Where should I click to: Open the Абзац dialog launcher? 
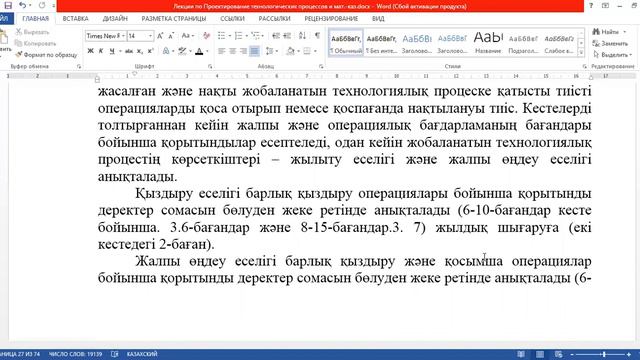321,66
